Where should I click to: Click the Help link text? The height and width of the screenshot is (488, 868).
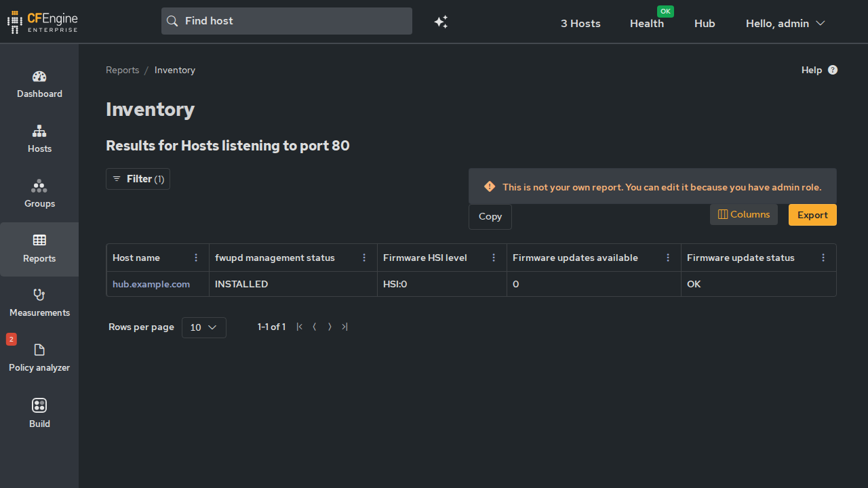click(812, 70)
